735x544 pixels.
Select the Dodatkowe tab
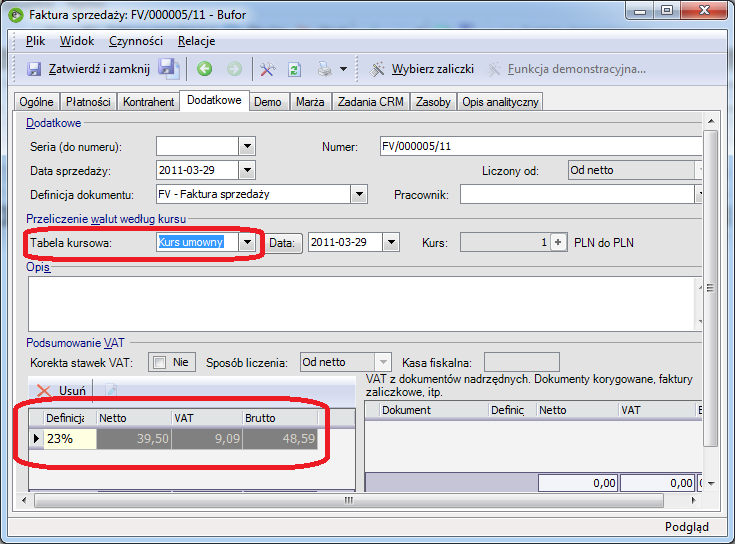click(214, 100)
